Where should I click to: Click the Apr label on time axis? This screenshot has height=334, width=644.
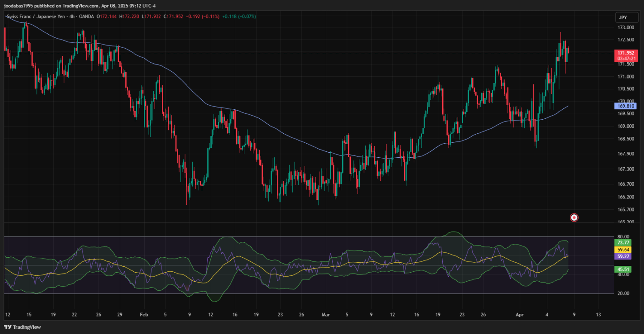click(519, 315)
